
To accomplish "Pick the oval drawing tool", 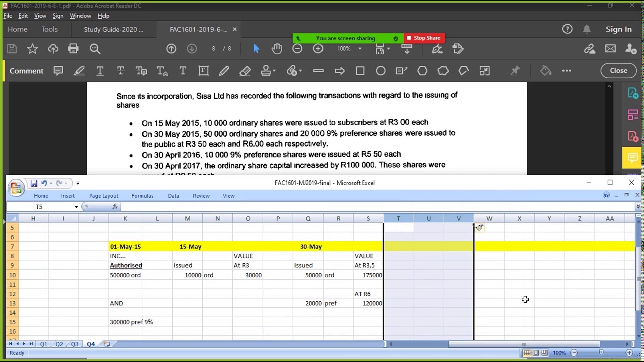I will point(381,71).
